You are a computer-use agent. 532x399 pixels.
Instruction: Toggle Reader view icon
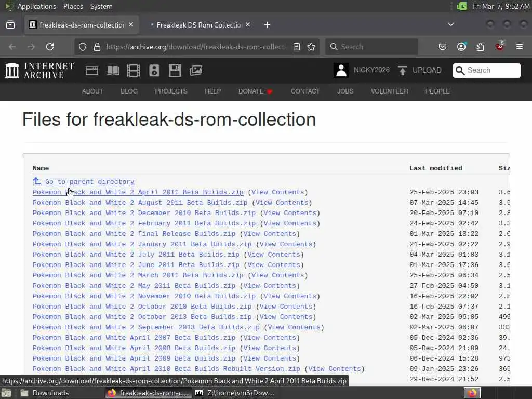point(297,47)
